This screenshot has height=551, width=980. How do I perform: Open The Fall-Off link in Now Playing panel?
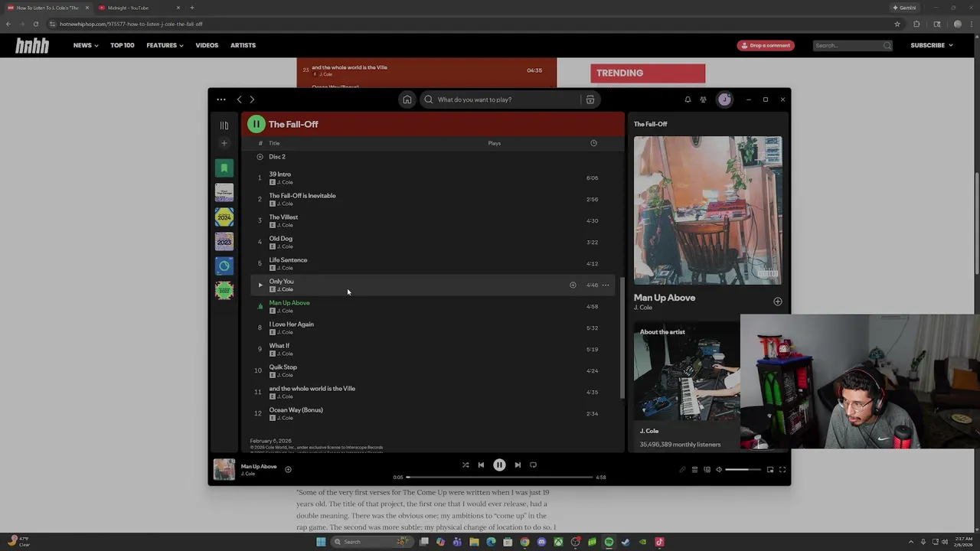point(651,124)
